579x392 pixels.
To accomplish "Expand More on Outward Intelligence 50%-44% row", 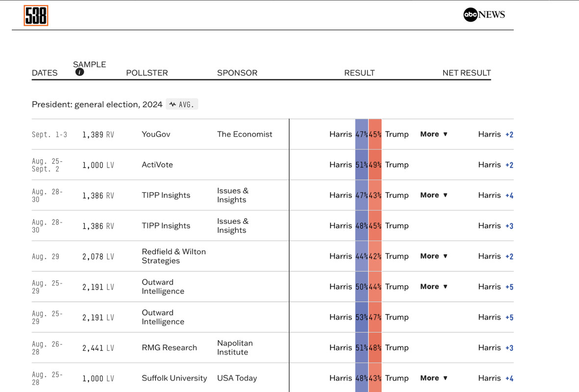I will [434, 287].
